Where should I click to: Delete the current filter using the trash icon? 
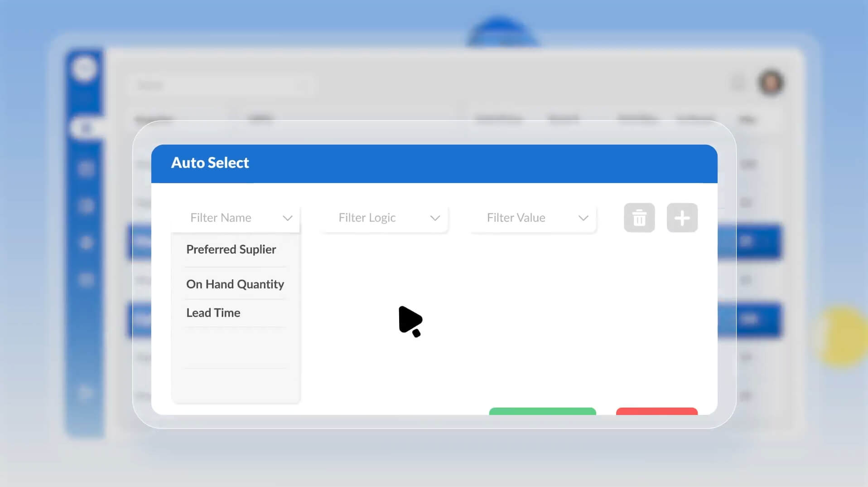(639, 218)
